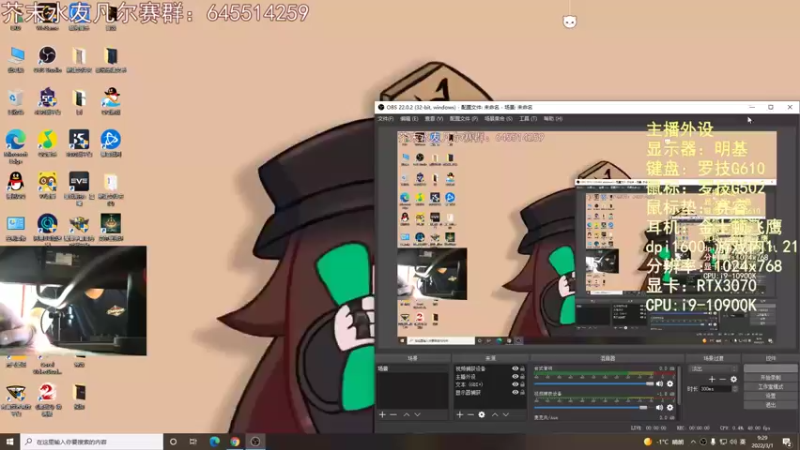Select the 场景 entry in Scenes list
800x450 pixels.
tap(412, 368)
